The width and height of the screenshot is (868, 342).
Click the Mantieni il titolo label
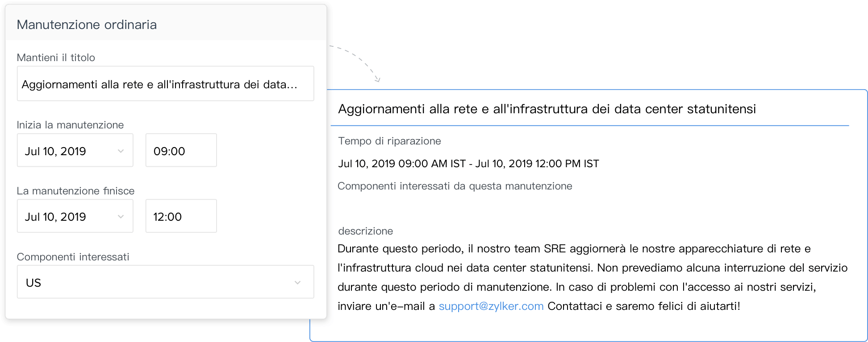coord(56,58)
